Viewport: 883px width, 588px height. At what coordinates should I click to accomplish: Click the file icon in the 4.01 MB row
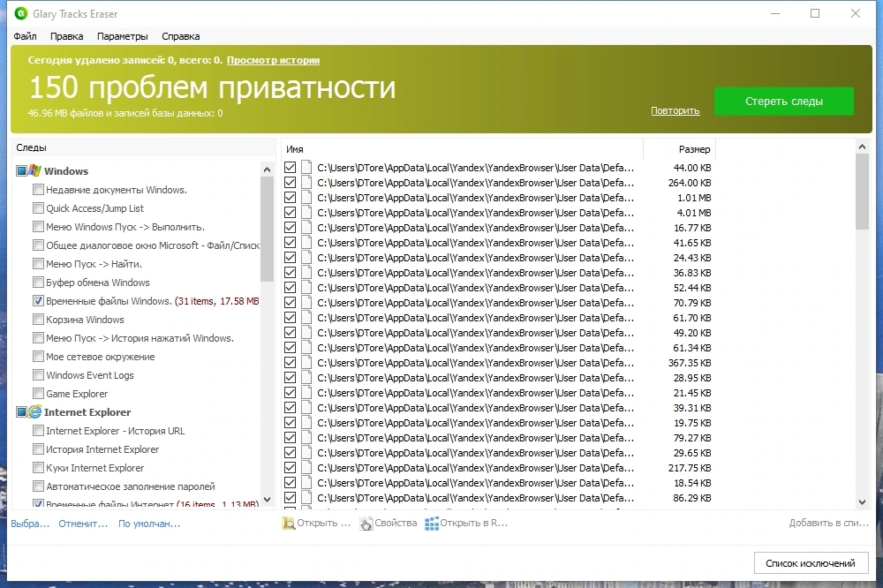(306, 212)
